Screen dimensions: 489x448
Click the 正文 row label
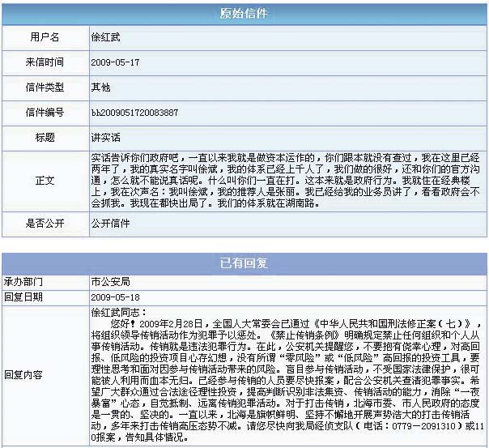click(45, 180)
